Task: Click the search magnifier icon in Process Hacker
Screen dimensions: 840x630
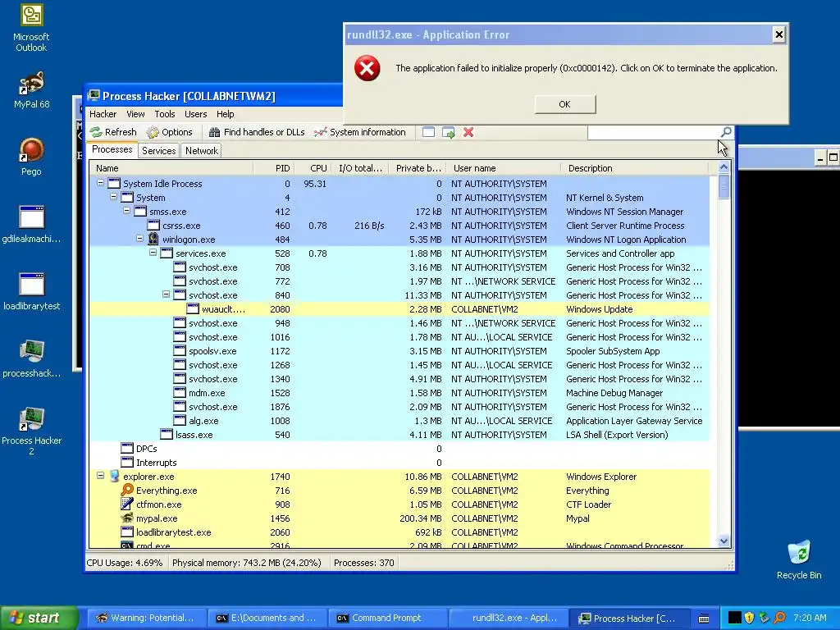Action: tap(726, 132)
